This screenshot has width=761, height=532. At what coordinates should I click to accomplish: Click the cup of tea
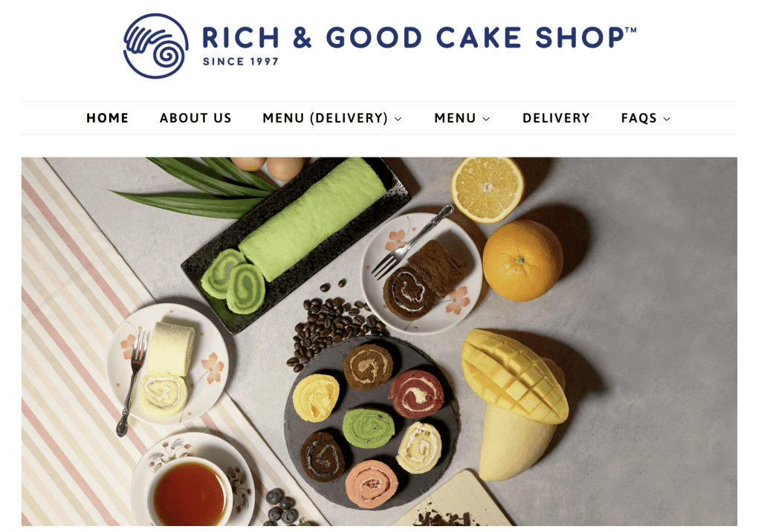(x=190, y=493)
